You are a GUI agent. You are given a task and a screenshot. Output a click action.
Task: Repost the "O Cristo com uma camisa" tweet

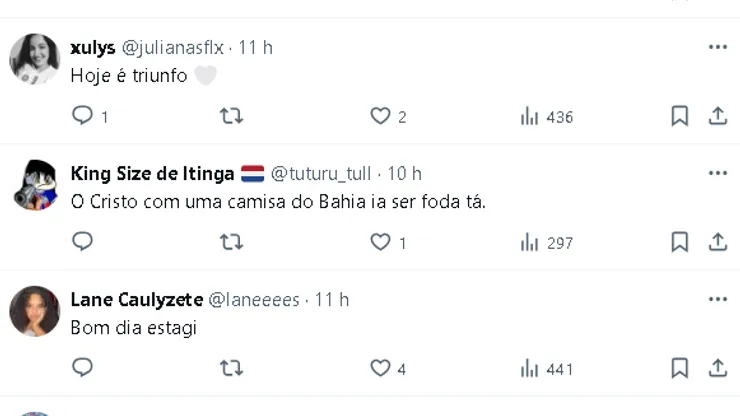[231, 241]
